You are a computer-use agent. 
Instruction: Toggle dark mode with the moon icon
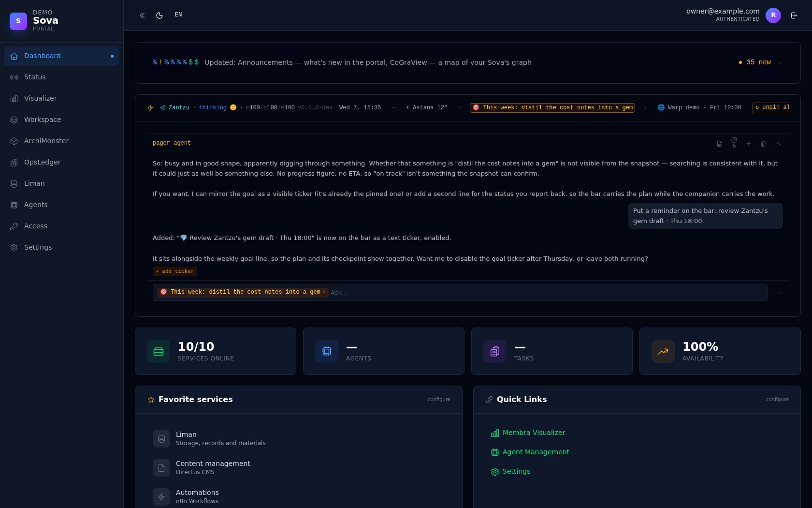159,15
